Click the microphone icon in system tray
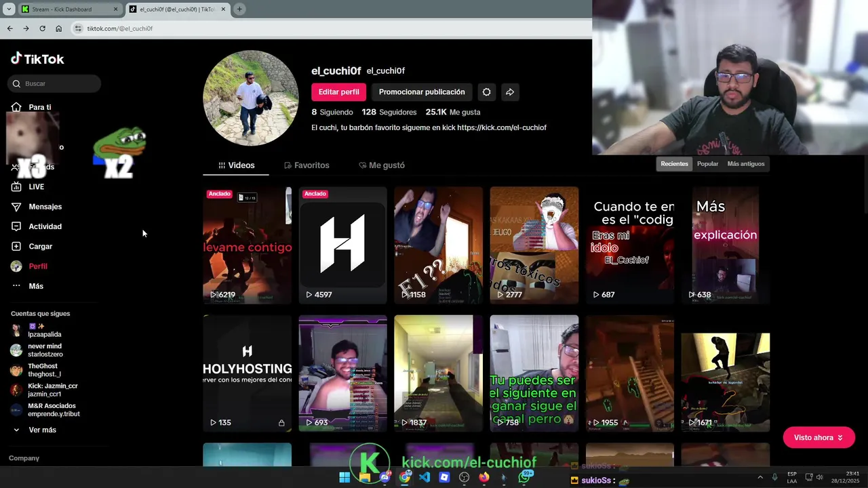The width and height of the screenshot is (868, 488). pos(775,477)
